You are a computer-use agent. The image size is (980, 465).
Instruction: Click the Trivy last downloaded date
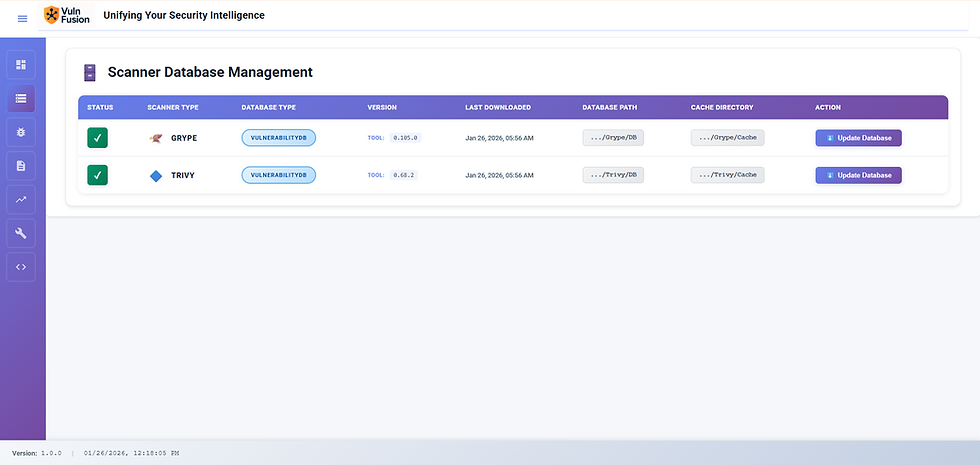click(499, 175)
